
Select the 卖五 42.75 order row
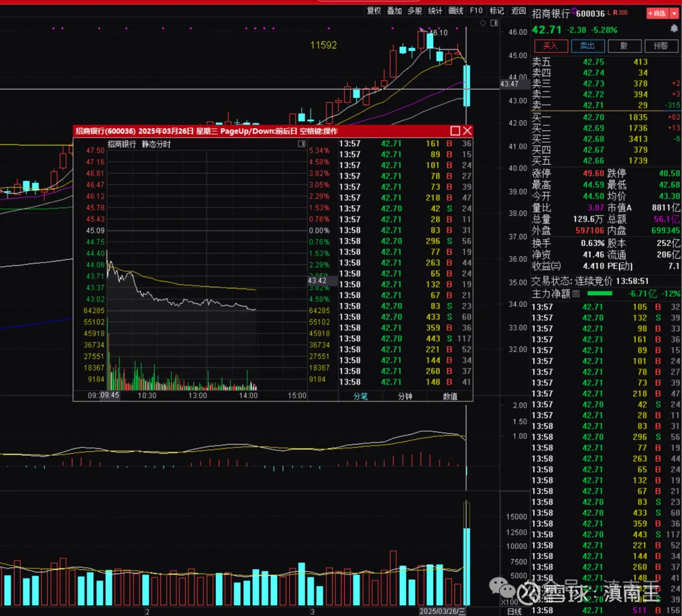pos(606,62)
